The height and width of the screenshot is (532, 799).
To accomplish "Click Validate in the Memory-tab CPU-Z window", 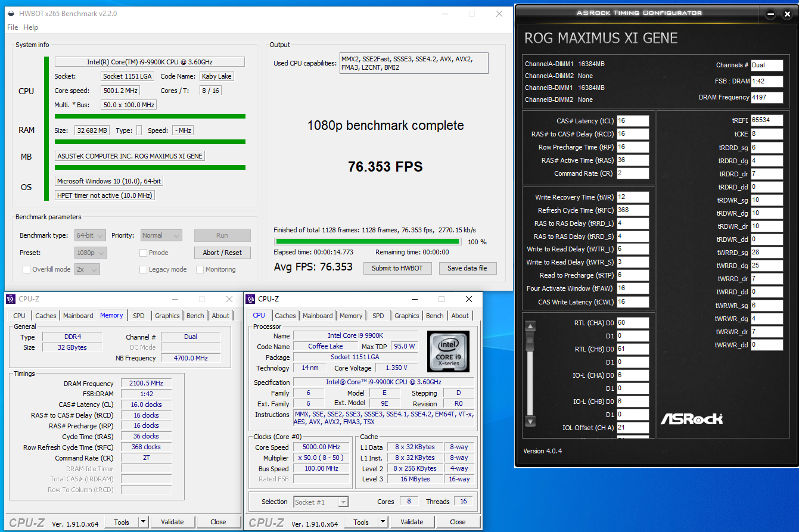I will (172, 522).
